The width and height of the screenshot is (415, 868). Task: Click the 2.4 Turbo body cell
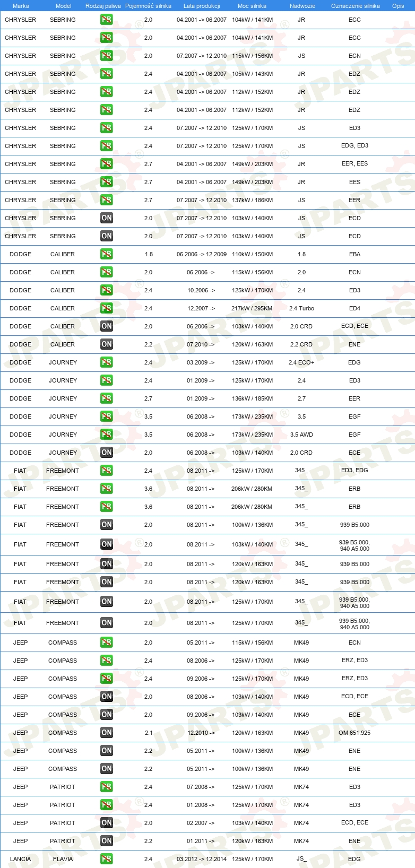pos(301,308)
